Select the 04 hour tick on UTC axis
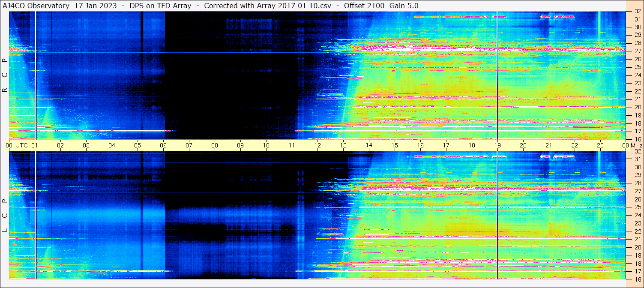The image size is (644, 288). coord(112,145)
